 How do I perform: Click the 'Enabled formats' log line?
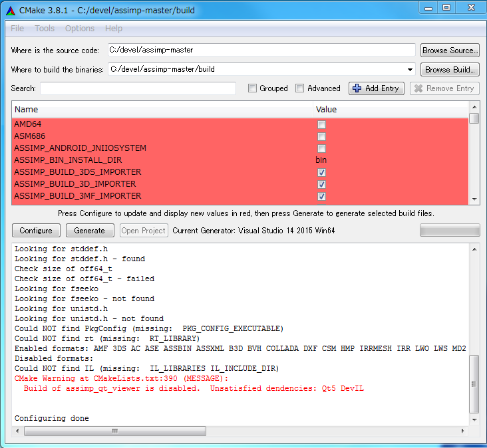(x=240, y=348)
